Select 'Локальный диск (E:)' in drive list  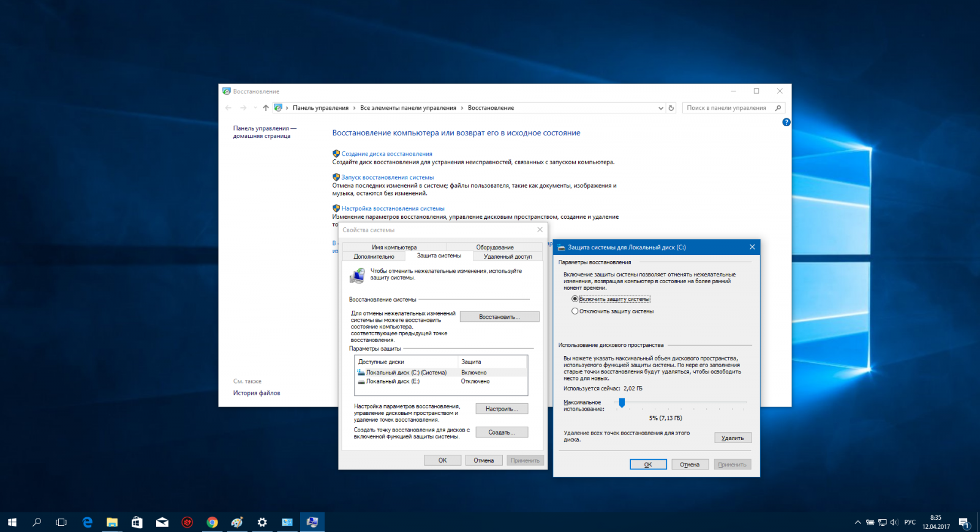(393, 381)
